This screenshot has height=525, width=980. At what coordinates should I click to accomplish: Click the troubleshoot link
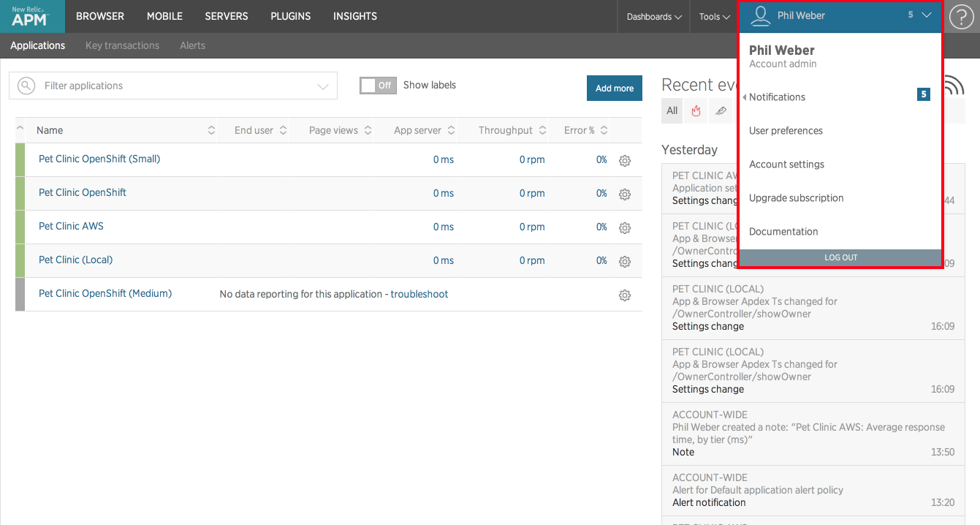tap(419, 294)
